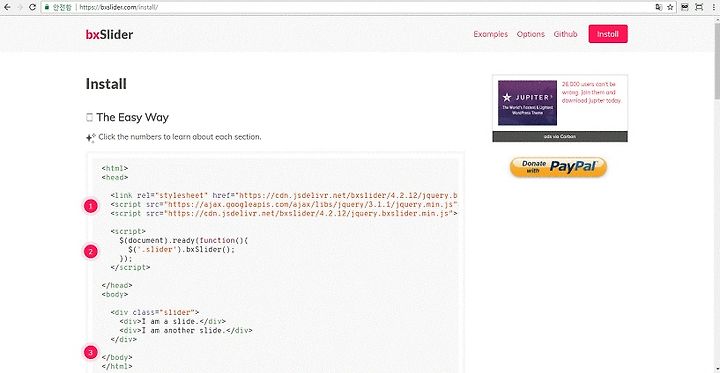The height and width of the screenshot is (373, 720).
Task: Click the Jupiter ad description text
Action: (x=592, y=92)
